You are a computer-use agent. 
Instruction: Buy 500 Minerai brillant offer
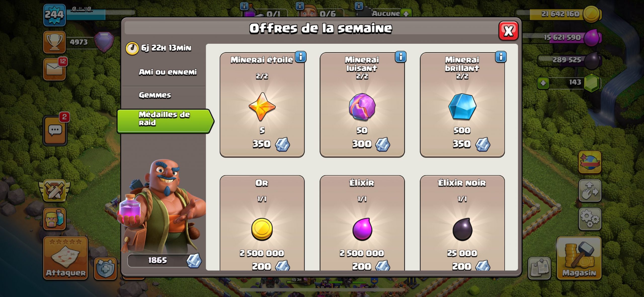462,105
